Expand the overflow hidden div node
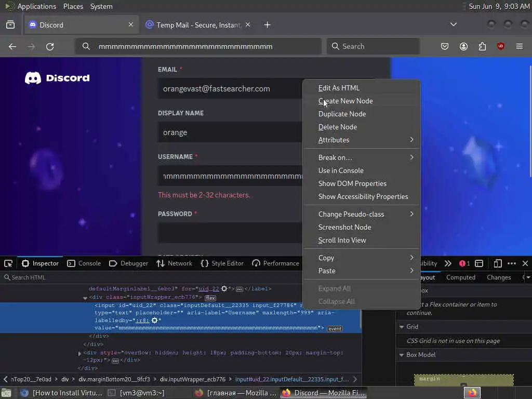 click(79, 353)
